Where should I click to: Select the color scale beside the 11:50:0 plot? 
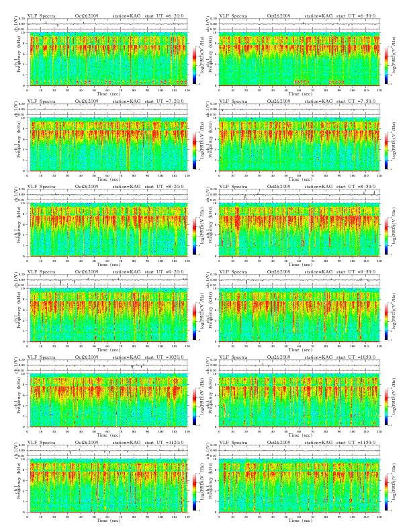pos(386,492)
